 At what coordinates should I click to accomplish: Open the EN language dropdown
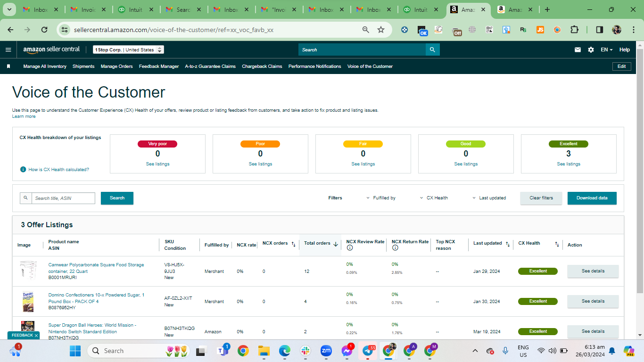[x=607, y=49]
